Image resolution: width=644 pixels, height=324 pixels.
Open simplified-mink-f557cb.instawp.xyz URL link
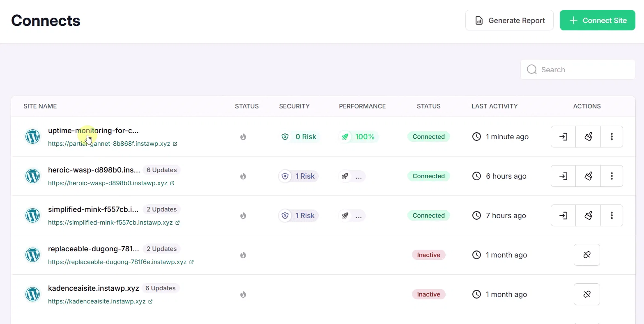pyautogui.click(x=114, y=223)
